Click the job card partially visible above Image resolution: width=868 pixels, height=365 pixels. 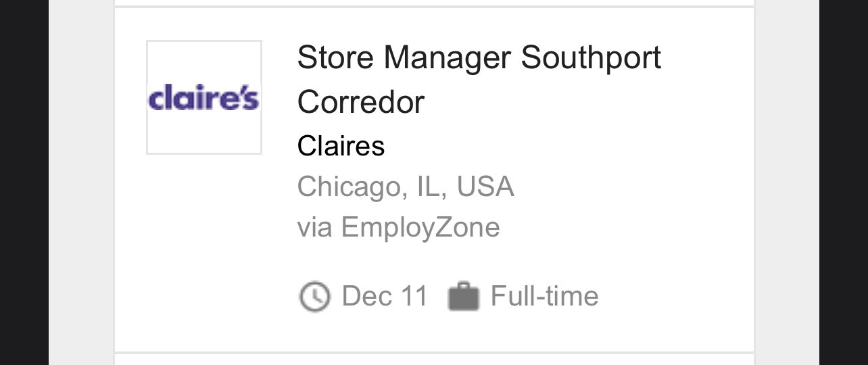click(433, 2)
